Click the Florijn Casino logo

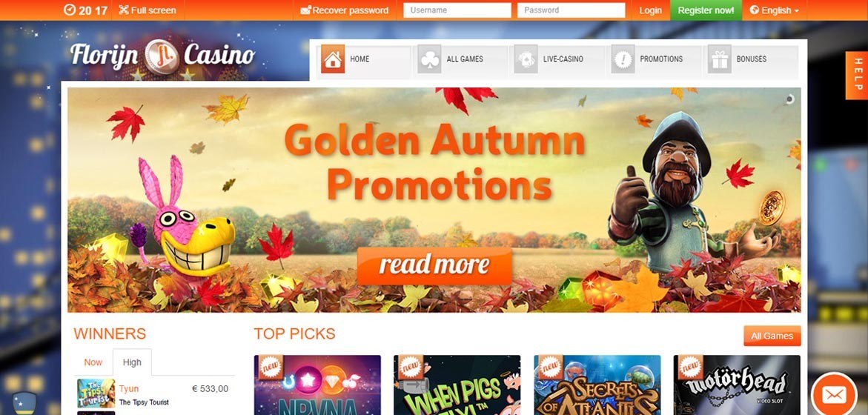coord(163,56)
